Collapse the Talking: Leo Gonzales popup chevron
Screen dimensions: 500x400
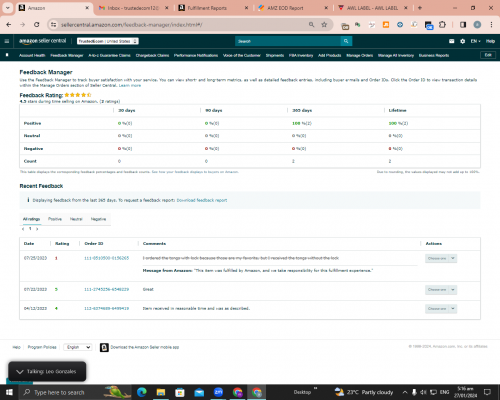tap(20, 372)
